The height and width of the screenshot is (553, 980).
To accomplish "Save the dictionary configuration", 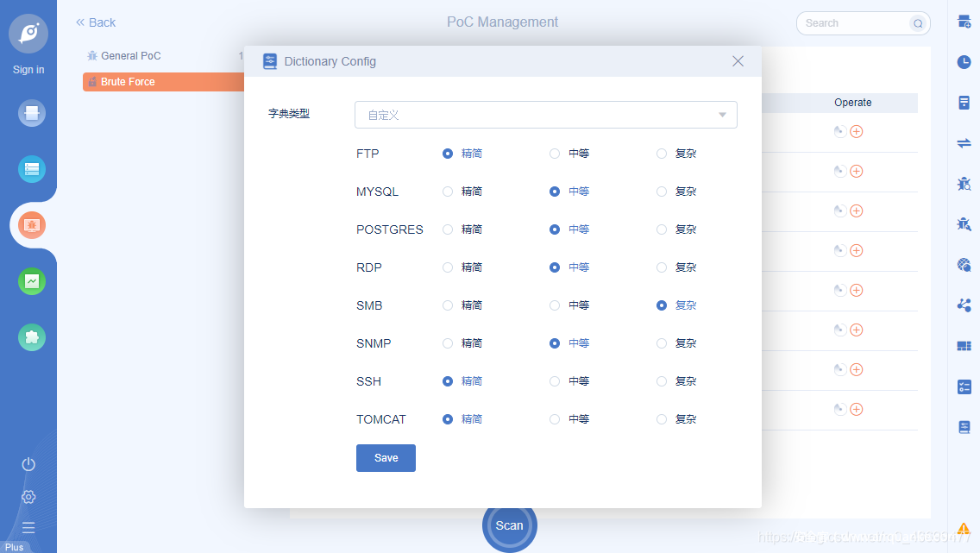I will point(386,458).
